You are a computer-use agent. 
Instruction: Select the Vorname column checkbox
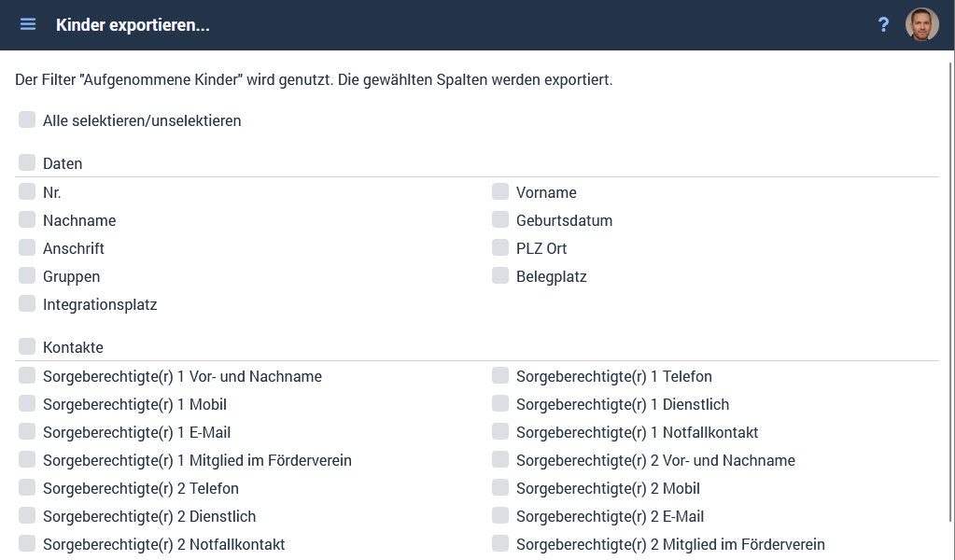500,191
